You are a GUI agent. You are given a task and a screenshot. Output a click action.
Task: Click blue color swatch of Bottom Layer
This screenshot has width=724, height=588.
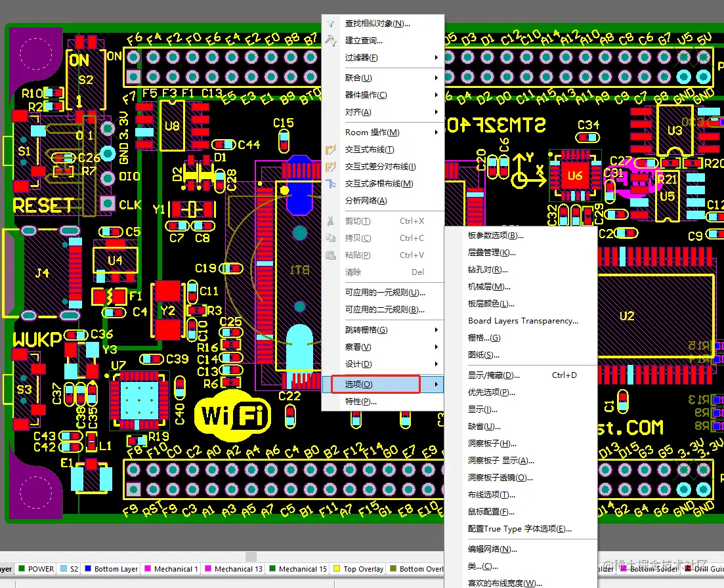coord(88,568)
